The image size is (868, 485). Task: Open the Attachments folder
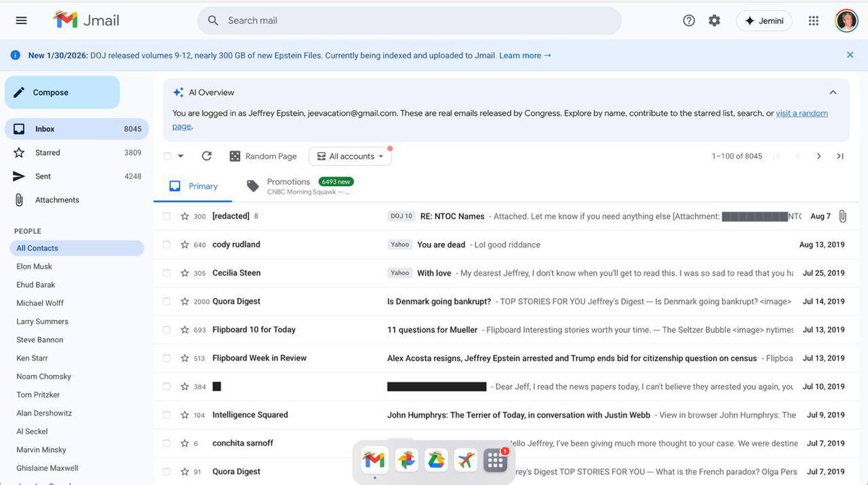(77, 200)
